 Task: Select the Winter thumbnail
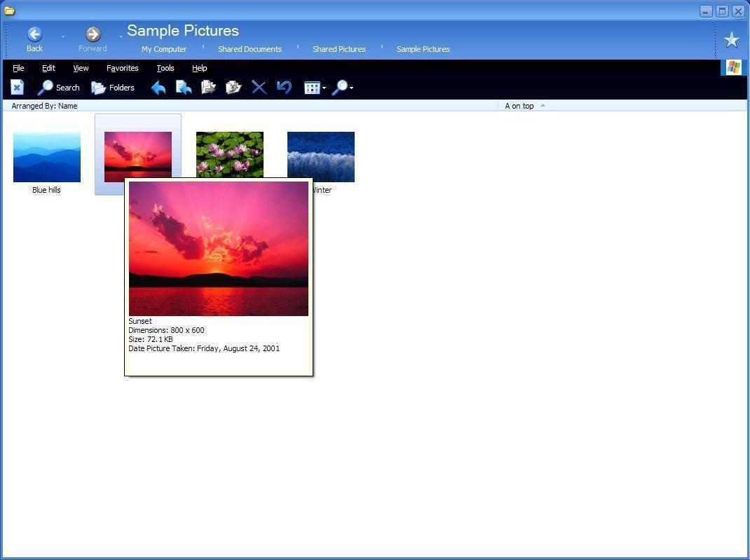tap(321, 157)
